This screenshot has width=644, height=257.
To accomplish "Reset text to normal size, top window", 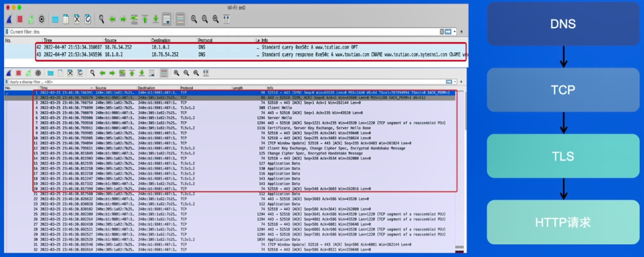I will click(215, 19).
